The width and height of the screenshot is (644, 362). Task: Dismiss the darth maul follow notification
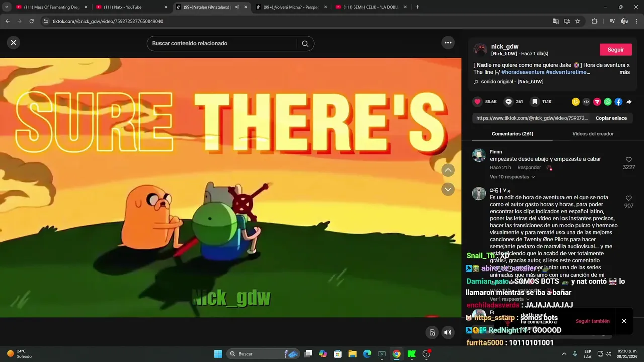click(x=624, y=321)
